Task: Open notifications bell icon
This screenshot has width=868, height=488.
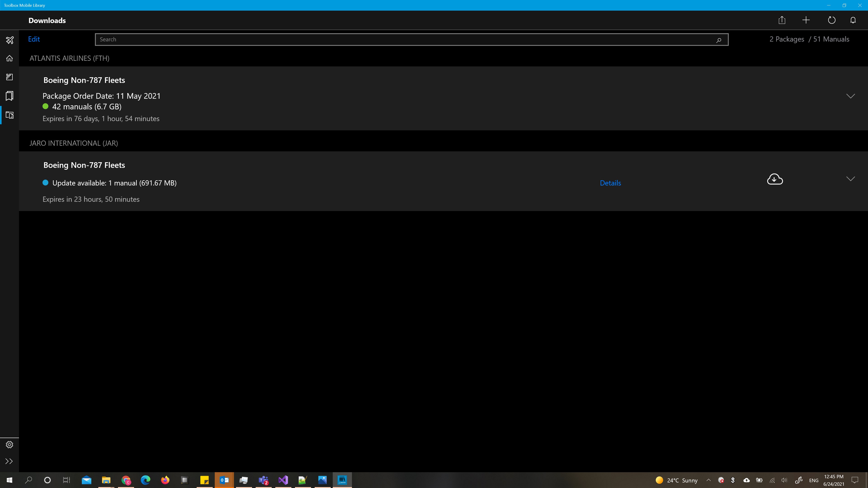Action: pyautogui.click(x=853, y=20)
